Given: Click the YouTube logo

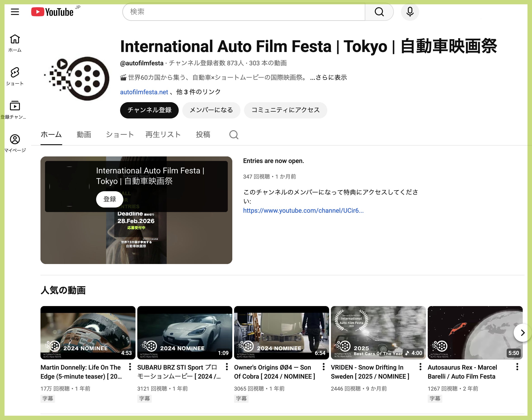Looking at the screenshot, I should (52, 12).
